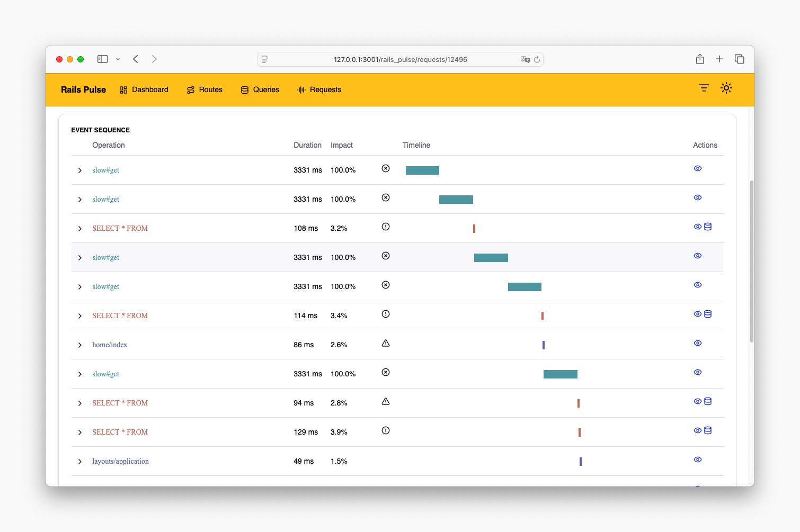Click the timeline bar for the first slow#get
Viewport: 800px width, 532px height.
pos(422,170)
